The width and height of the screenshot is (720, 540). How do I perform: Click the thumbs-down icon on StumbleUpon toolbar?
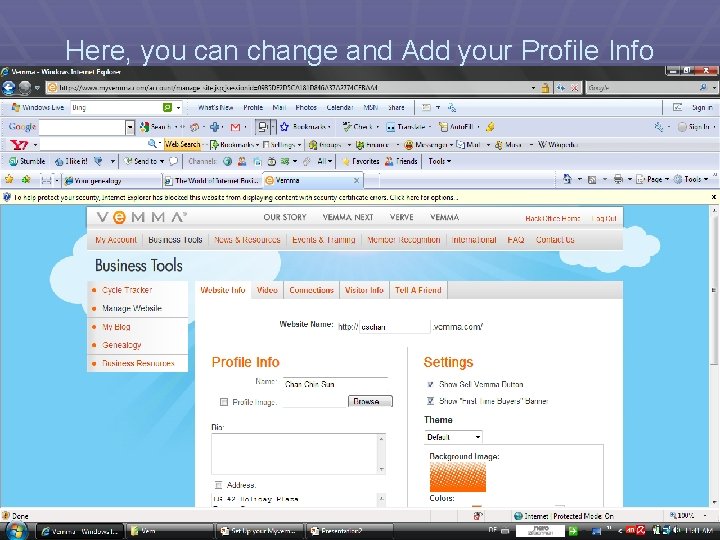(x=98, y=161)
